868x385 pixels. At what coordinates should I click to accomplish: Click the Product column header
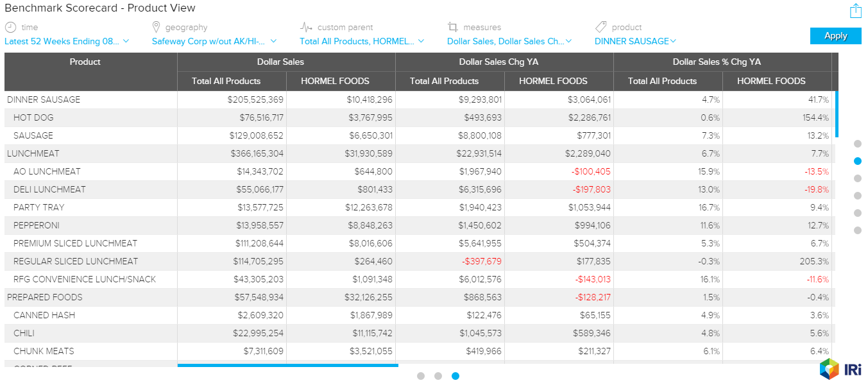[x=85, y=62]
